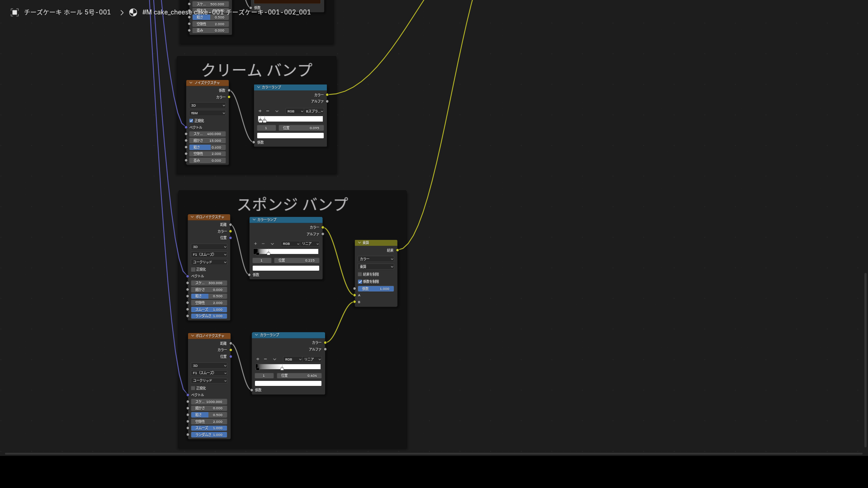The image size is (868, 488).
Task: Remove a color stop in the 0.225 color ramp
Action: coord(263,244)
